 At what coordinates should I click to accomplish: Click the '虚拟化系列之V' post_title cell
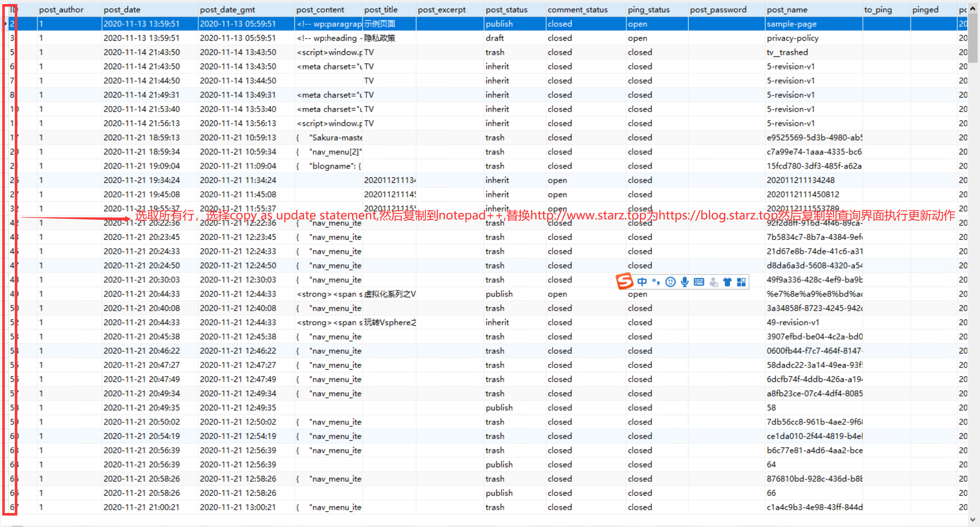coord(389,294)
